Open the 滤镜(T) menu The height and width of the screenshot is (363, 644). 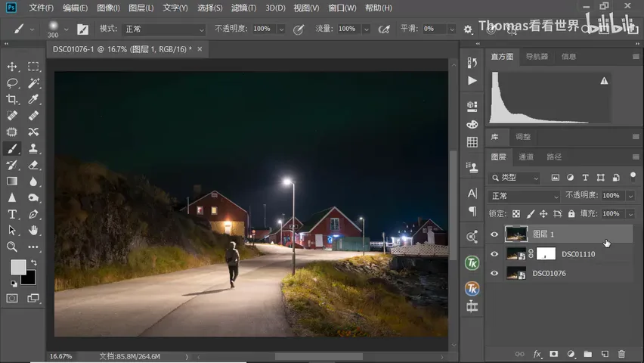click(243, 8)
